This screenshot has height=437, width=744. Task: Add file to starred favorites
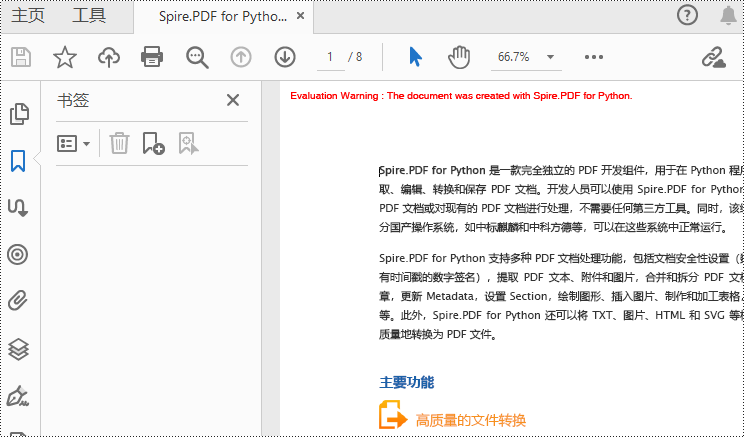[x=65, y=57]
